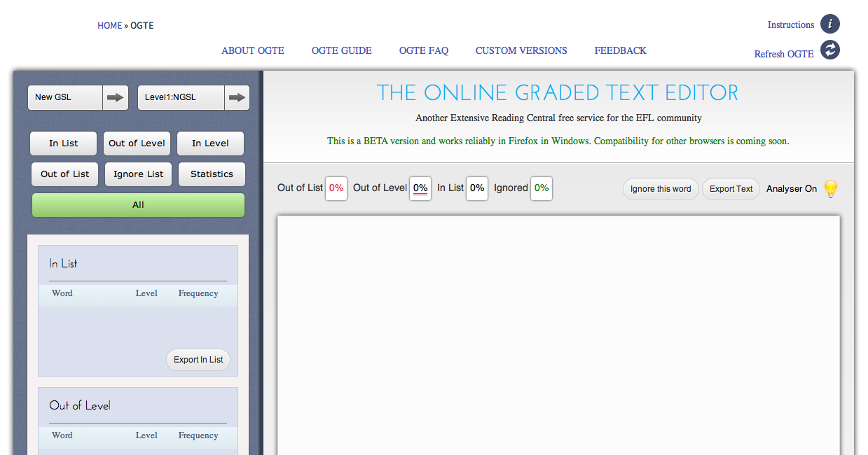The image size is (868, 455).
Task: Click inside the main text editor area
Action: coord(558,335)
